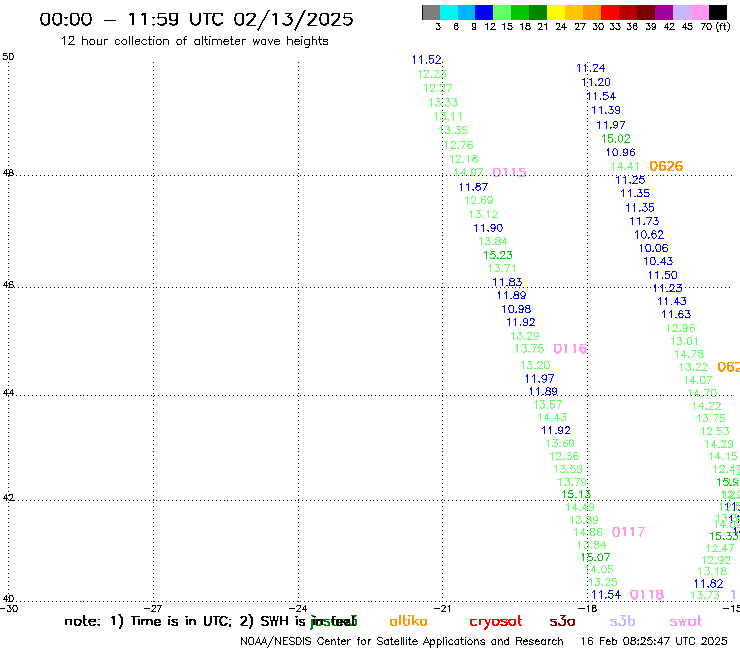Click the purple 42 ft legend swatch
The height and width of the screenshot is (650, 740).
664,12
